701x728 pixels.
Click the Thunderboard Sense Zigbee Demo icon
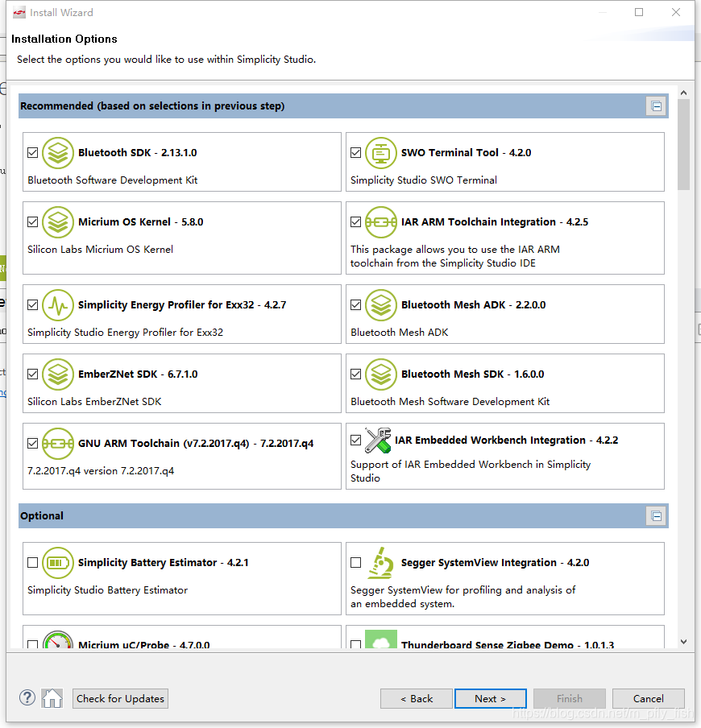[x=381, y=639]
